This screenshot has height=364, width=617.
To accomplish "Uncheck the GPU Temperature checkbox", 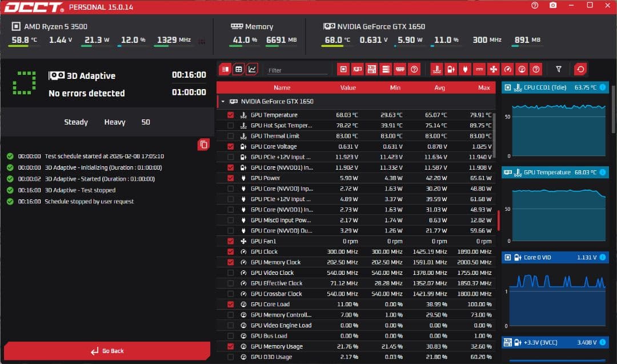I will (x=231, y=115).
